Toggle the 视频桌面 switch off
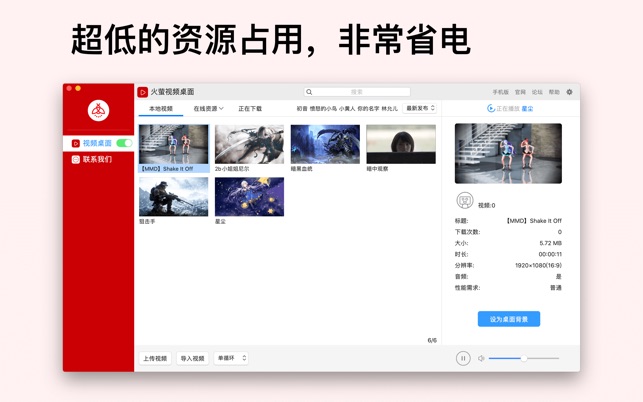This screenshot has width=643, height=402. click(x=124, y=143)
